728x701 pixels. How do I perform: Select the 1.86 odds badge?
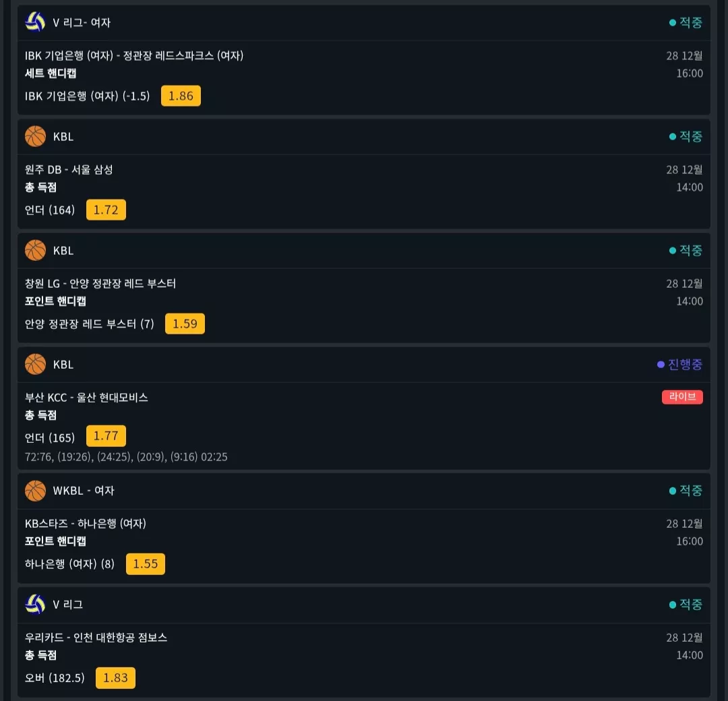tap(181, 96)
